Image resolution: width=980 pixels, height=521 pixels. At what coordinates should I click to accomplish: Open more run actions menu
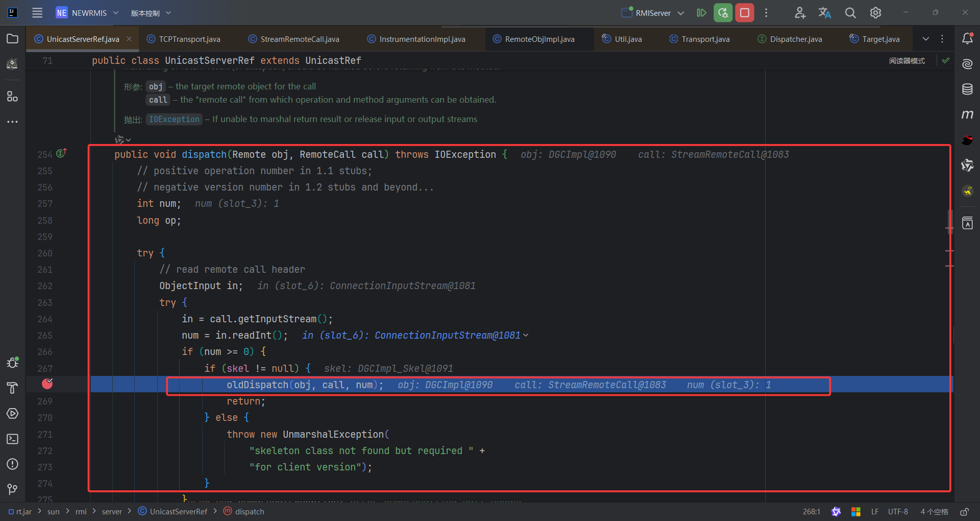766,13
